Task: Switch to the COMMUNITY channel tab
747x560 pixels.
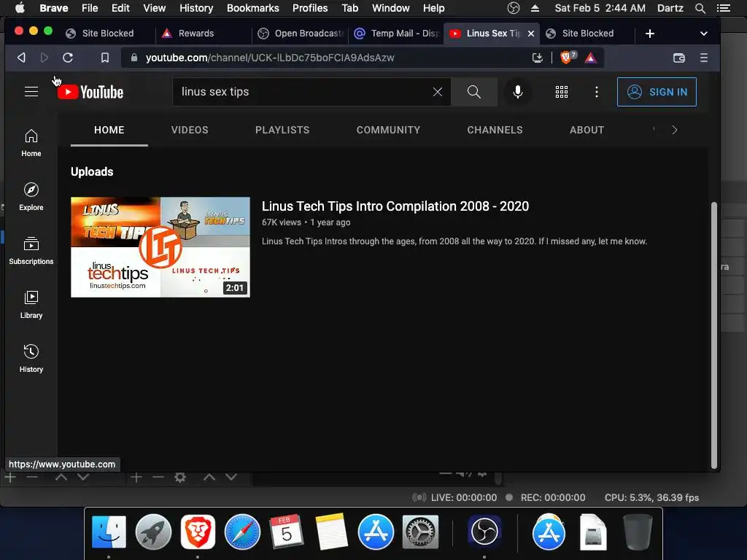Action: point(388,130)
